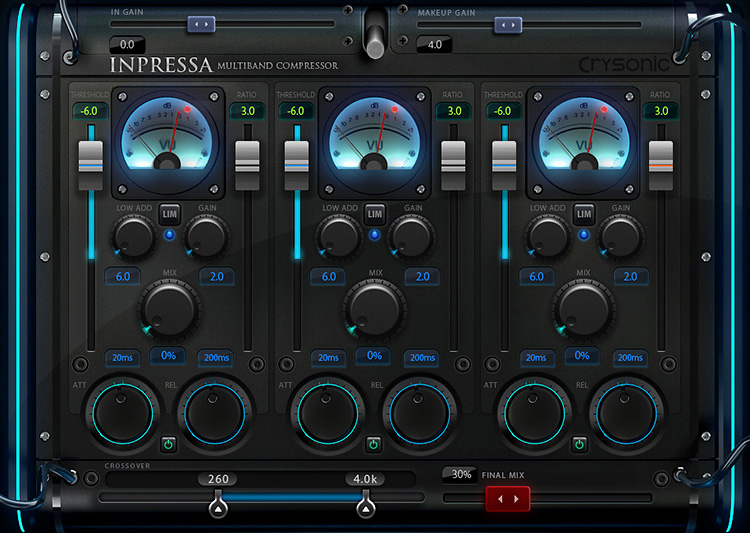Toggle power button of first band
The width and height of the screenshot is (750, 533).
point(168,444)
